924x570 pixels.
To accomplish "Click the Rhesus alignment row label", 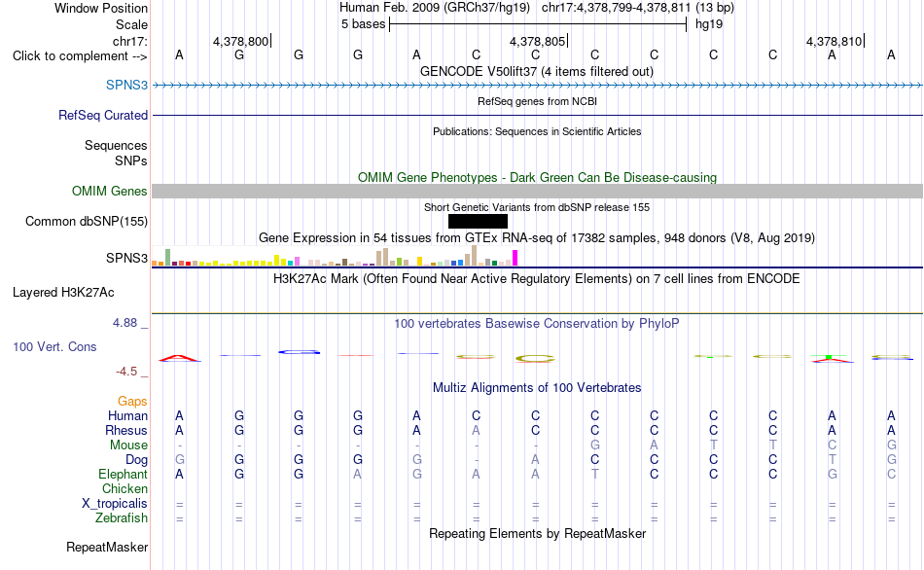I will 126,430.
